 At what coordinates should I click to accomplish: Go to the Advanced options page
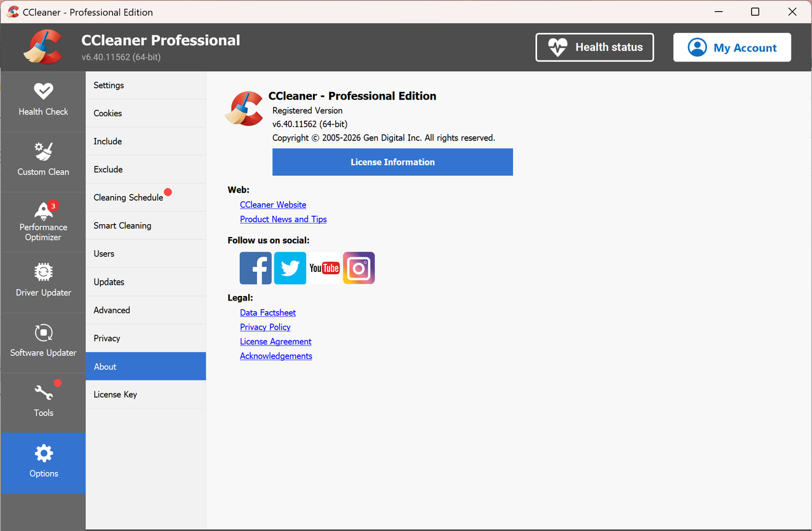tap(146, 310)
